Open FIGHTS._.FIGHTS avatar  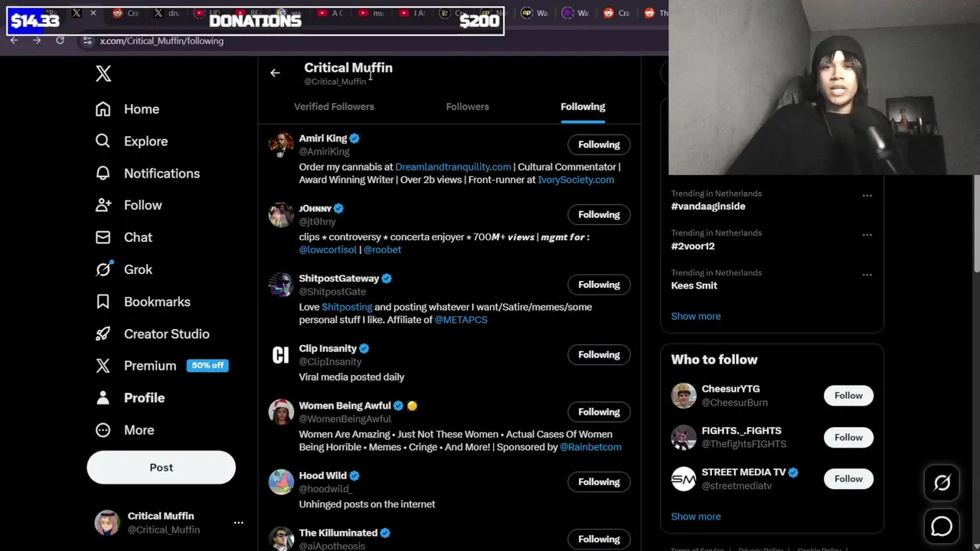pos(684,437)
